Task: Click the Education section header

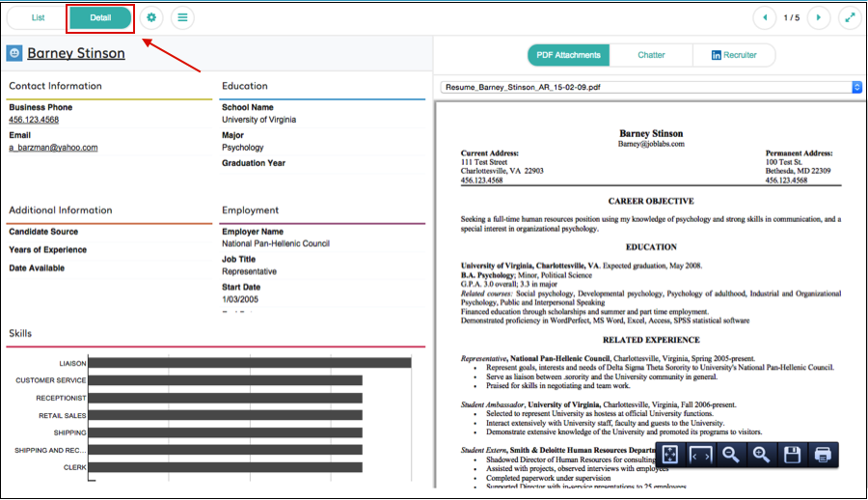Action: [x=245, y=86]
